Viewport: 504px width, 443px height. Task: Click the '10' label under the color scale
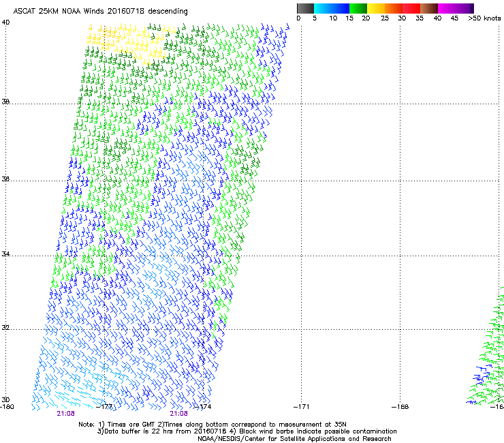pos(333,18)
